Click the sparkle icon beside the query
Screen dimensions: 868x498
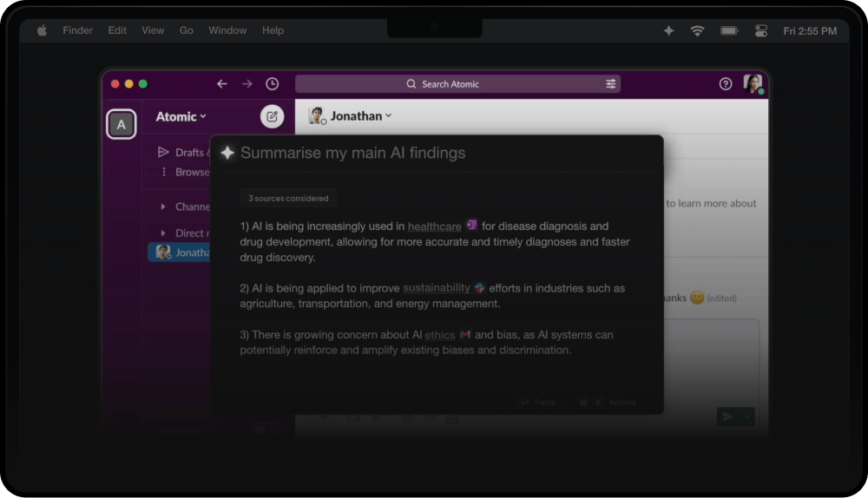point(227,153)
